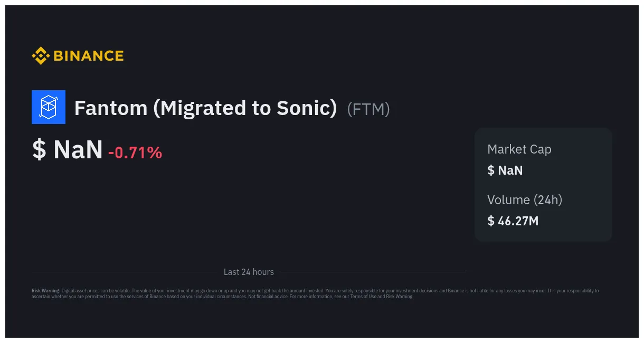Click the line right of Last 24 hours

tap(373, 272)
